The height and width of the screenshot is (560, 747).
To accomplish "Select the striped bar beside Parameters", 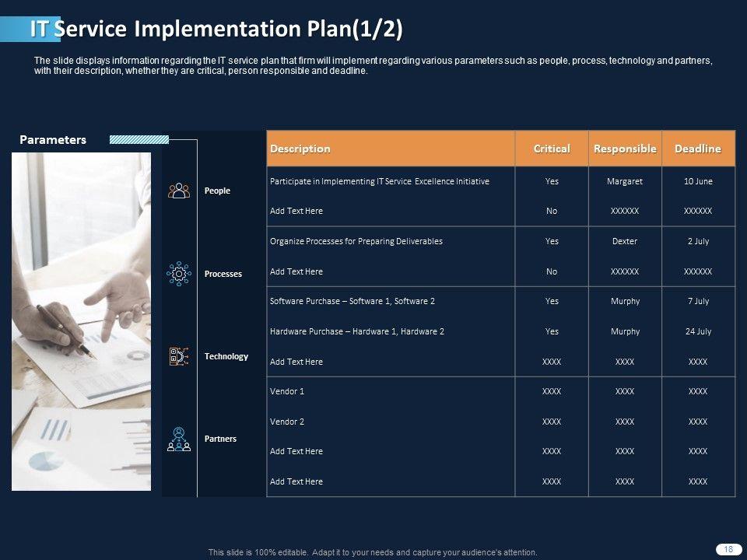I will point(139,140).
